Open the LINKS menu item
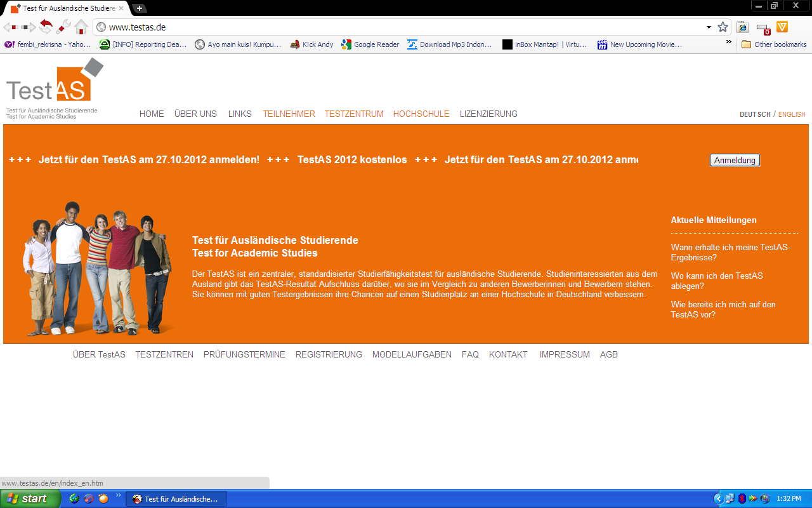This screenshot has height=508, width=812. pyautogui.click(x=240, y=114)
